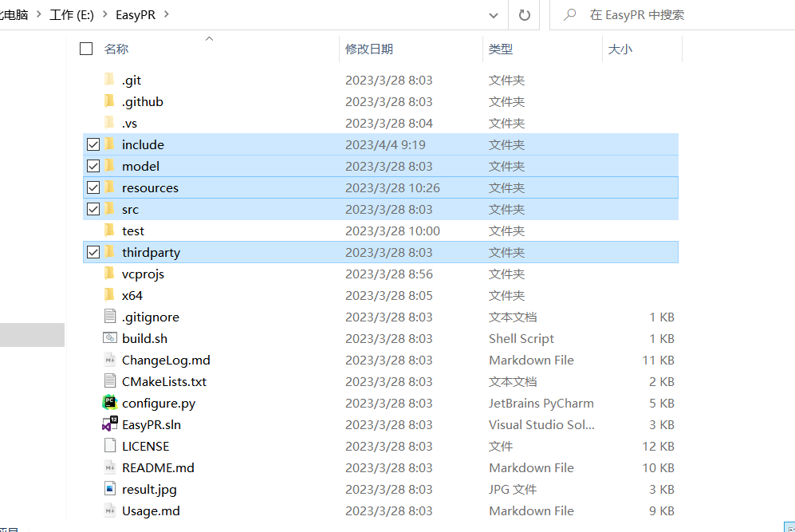The width and height of the screenshot is (795, 532).
Task: Expand the chevron after EasyPR in path
Action: point(167,14)
